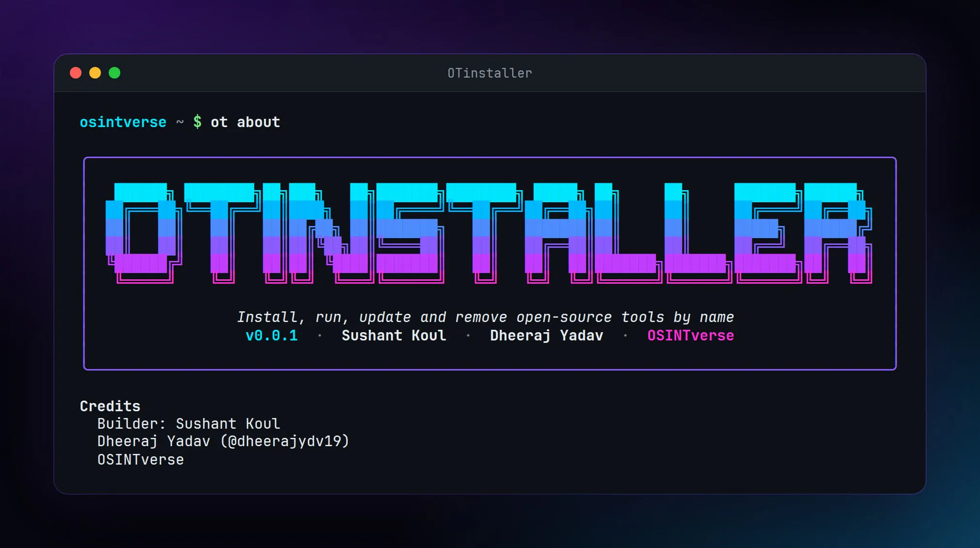This screenshot has width=980, height=548.
Task: Click the green dollar prompt symbol
Action: (x=197, y=122)
